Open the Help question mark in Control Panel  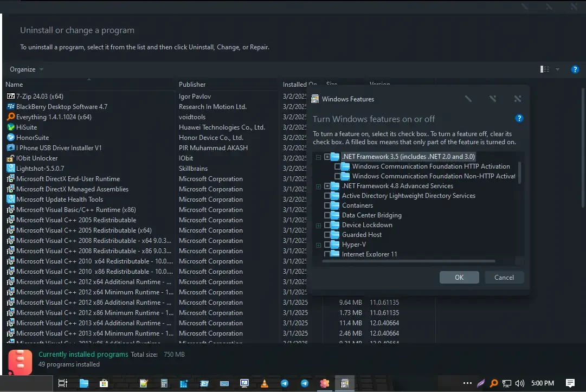click(575, 69)
